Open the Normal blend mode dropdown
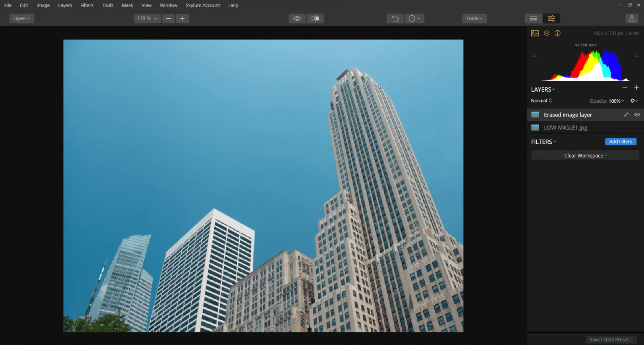This screenshot has height=345, width=644. [x=541, y=101]
